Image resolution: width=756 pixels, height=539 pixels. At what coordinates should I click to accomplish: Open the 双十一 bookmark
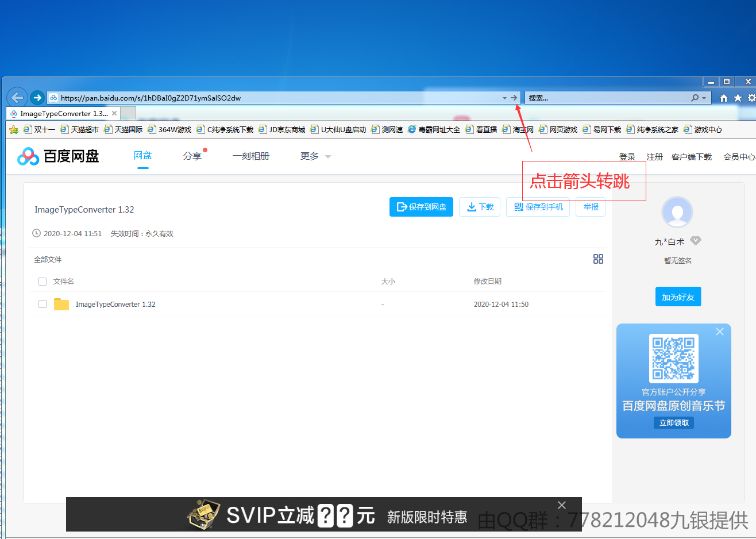coord(39,129)
